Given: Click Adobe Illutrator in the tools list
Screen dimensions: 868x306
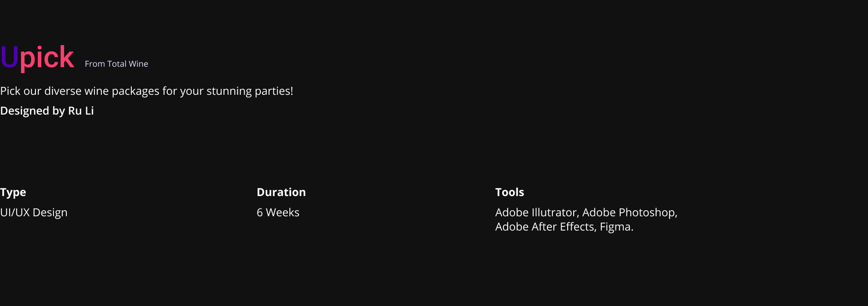Looking at the screenshot, I should click(536, 213).
